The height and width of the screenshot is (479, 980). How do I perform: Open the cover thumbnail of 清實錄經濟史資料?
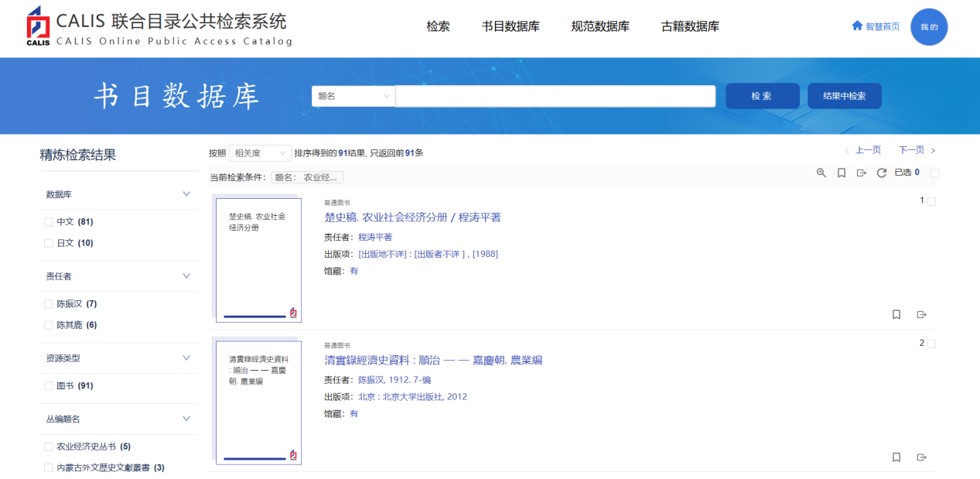pyautogui.click(x=258, y=402)
